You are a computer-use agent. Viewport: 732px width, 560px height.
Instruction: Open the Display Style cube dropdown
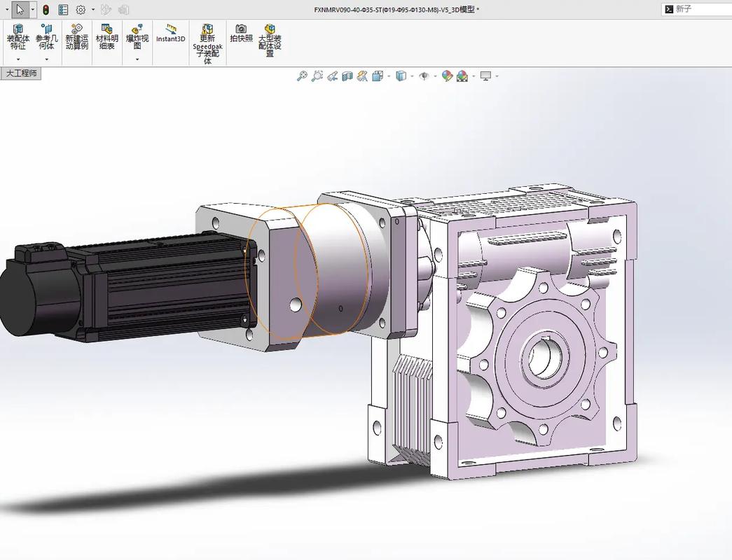coord(401,76)
